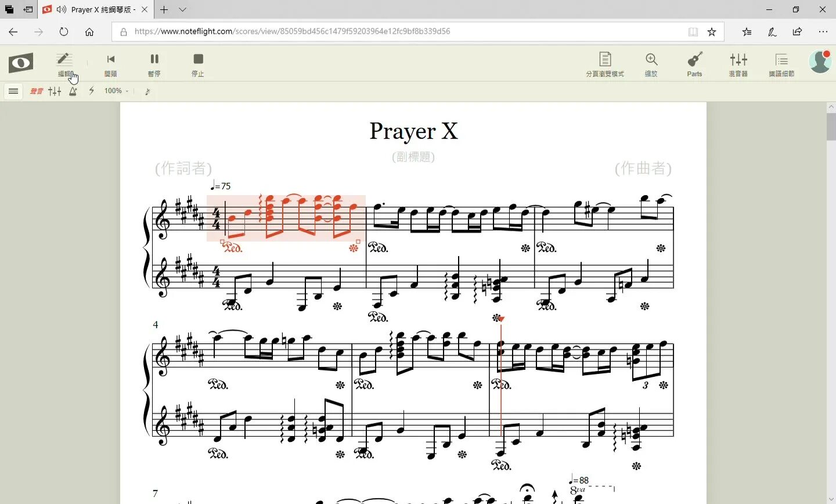Click the tempo marking quarter note = 88

click(579, 480)
